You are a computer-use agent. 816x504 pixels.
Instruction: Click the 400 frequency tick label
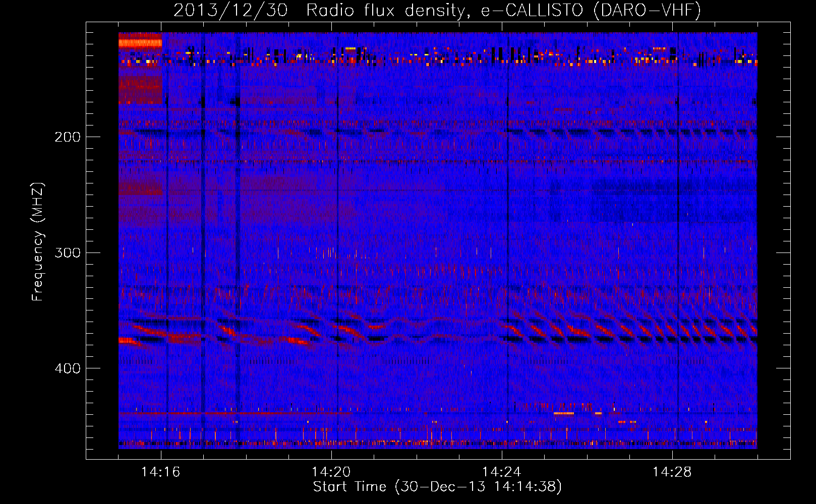pos(68,368)
